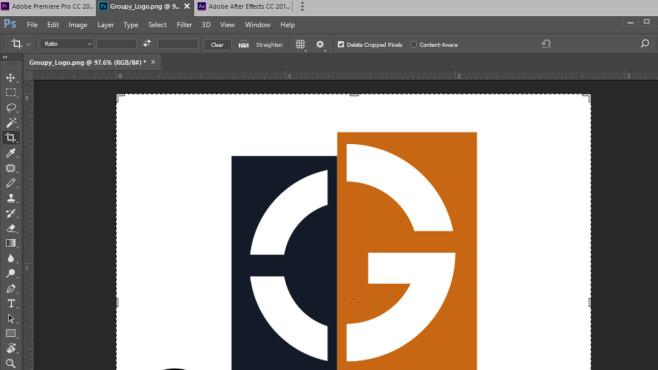658x370 pixels.
Task: Select the Magic Wand tool
Action: [x=10, y=123]
